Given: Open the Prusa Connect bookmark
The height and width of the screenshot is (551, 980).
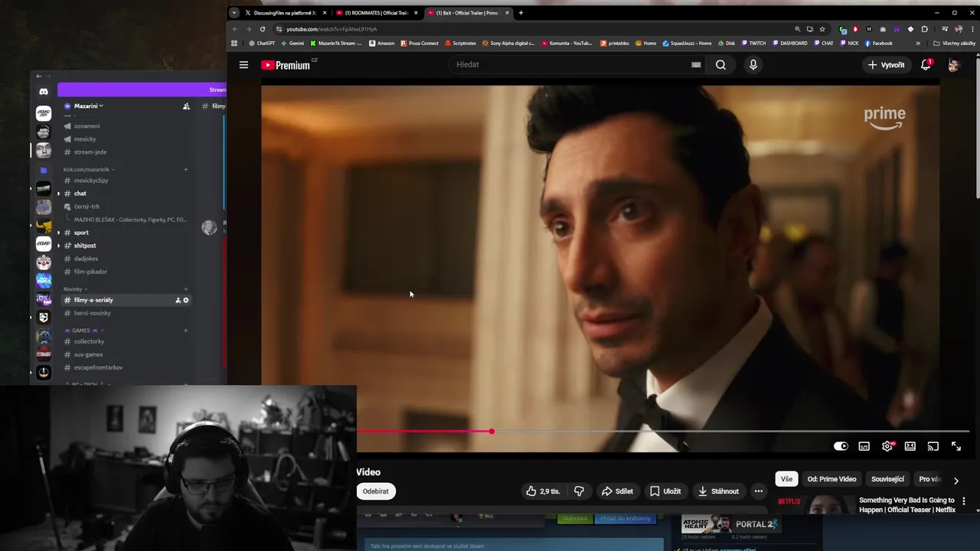Looking at the screenshot, I should pos(420,44).
